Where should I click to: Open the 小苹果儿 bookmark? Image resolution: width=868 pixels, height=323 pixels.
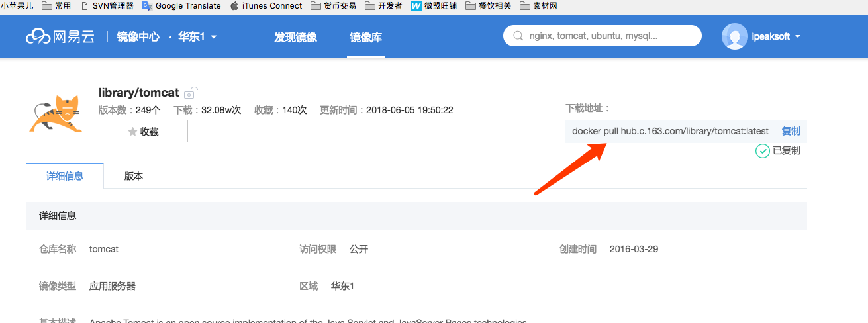coord(17,6)
